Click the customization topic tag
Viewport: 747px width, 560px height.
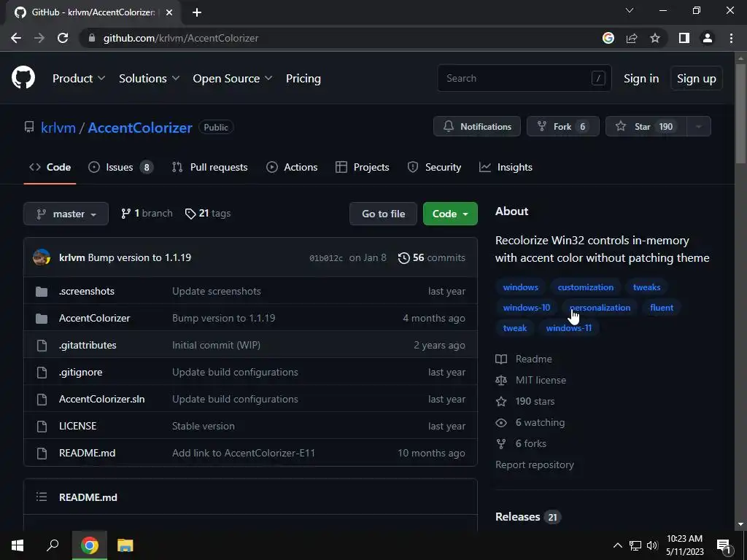(x=586, y=287)
